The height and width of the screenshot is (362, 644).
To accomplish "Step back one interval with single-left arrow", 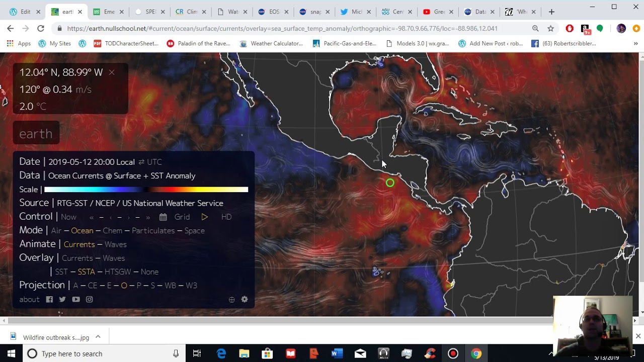I will 110,217.
